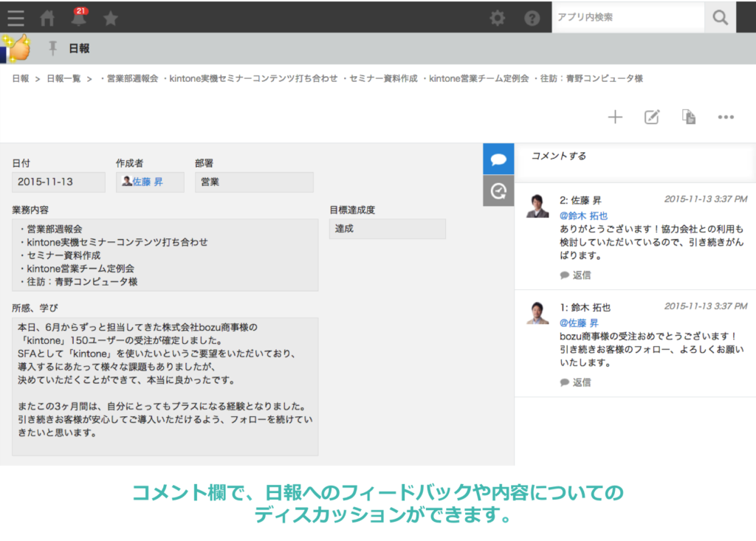Show the record change history icon

498,190
